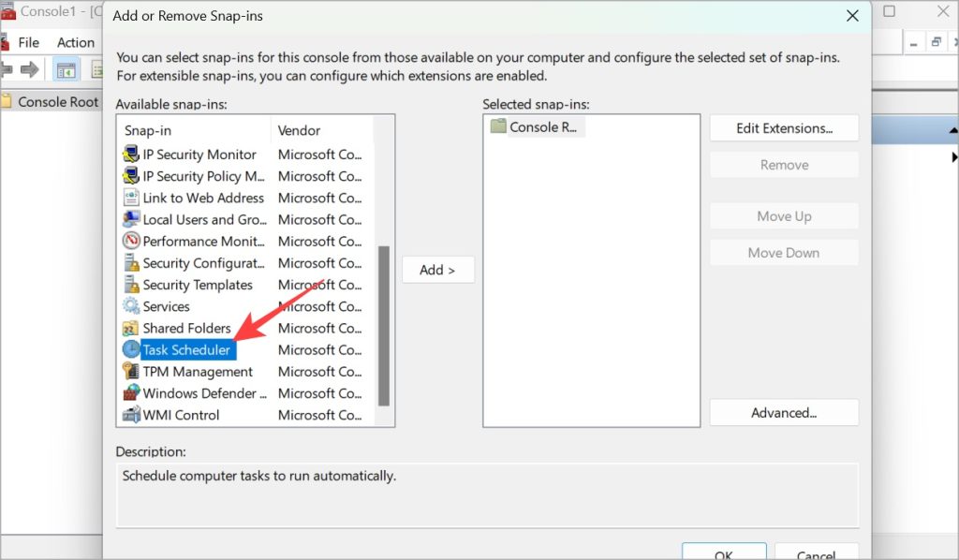This screenshot has width=959, height=560.
Task: Click the Security Templates snap-in icon
Action: [x=131, y=285]
